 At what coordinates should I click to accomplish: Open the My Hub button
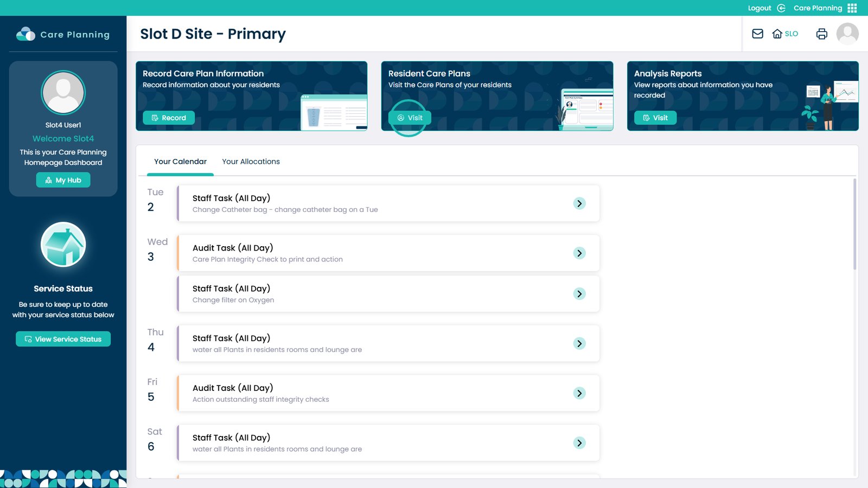tap(63, 180)
